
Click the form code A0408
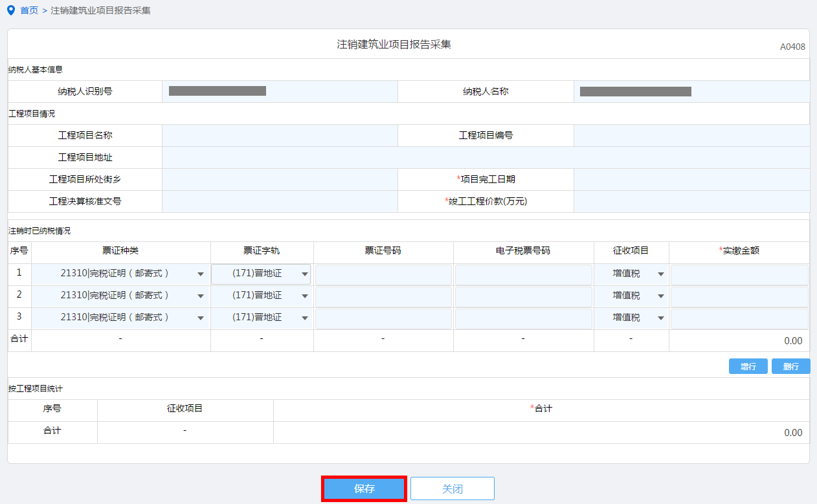(792, 47)
